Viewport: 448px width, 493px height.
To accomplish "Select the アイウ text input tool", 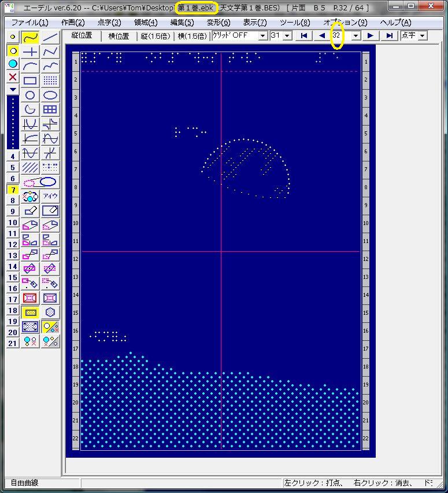I will click(x=50, y=197).
